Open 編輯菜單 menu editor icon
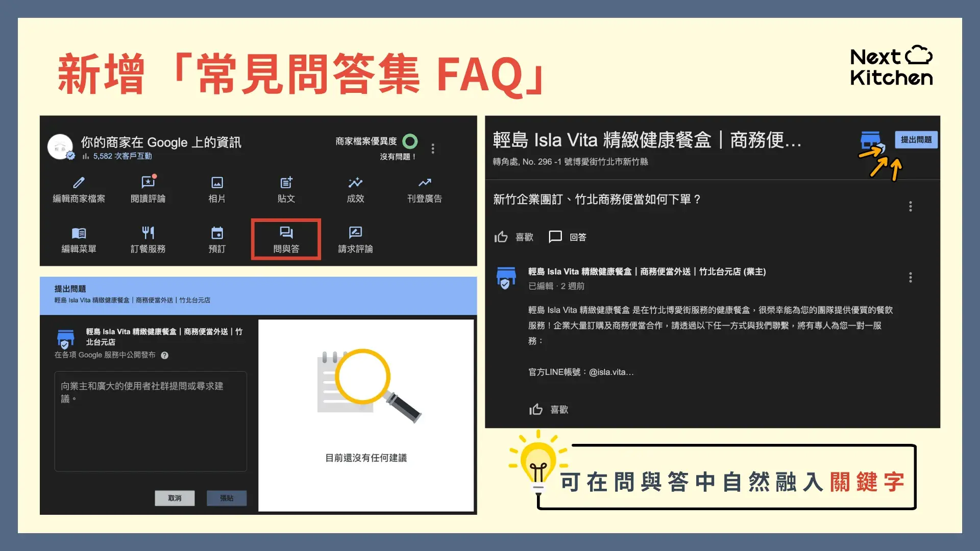This screenshot has height=551, width=980. click(79, 233)
